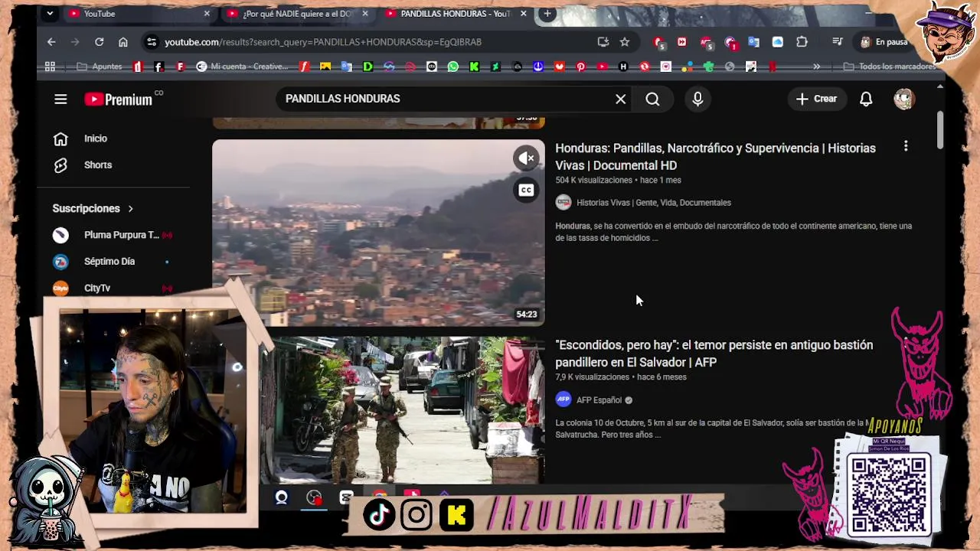Bookmark this page with the star
Image resolution: width=980 pixels, height=551 pixels.
click(625, 42)
